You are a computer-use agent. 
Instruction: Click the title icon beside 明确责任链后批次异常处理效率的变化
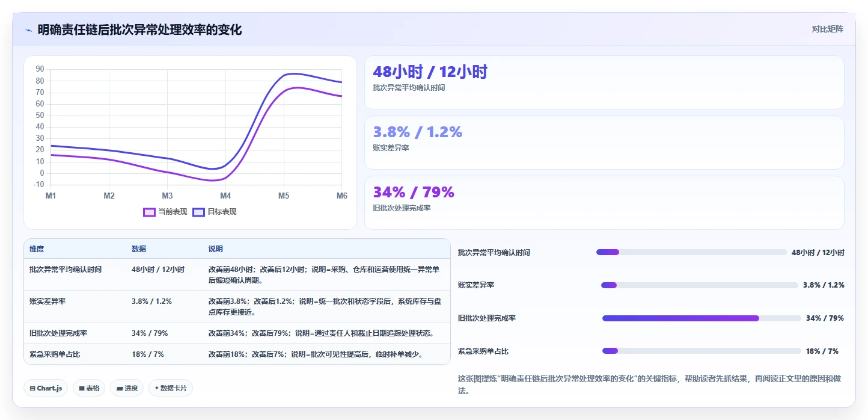pos(28,30)
